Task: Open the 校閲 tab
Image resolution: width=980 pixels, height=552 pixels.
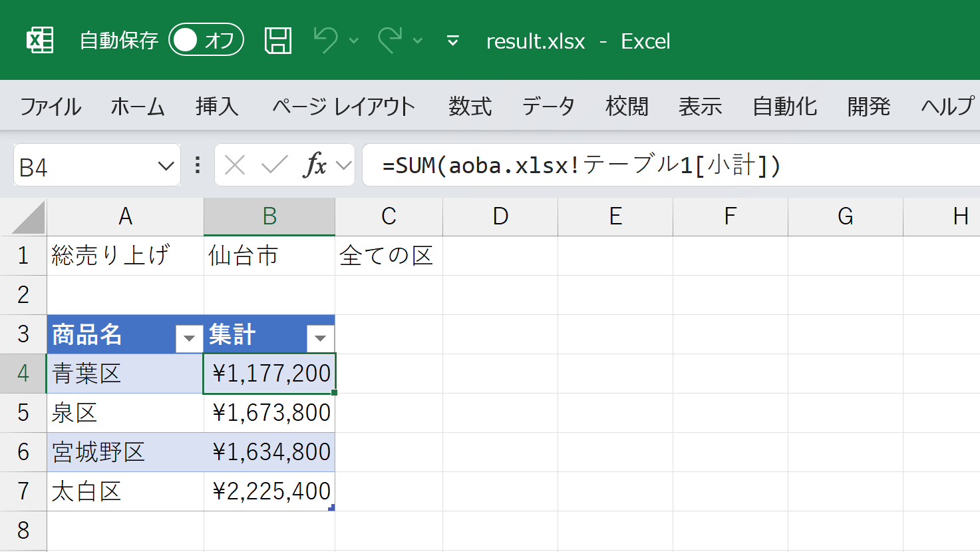Action: (627, 107)
